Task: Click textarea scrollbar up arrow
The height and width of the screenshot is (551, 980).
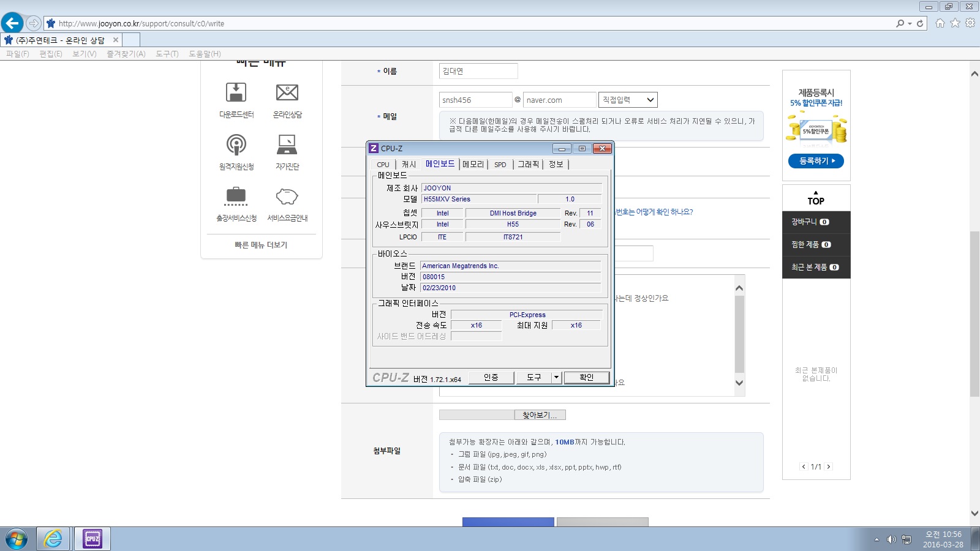Action: pos(739,288)
